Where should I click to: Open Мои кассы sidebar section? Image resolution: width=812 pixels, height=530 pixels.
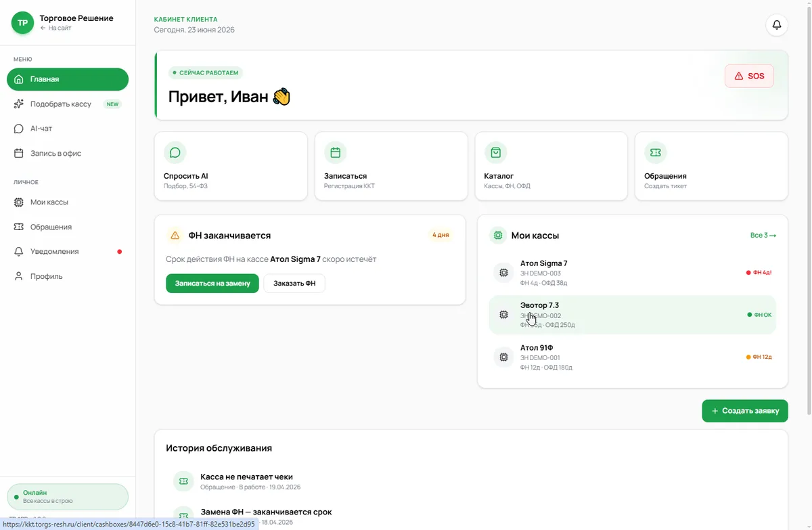68,202
